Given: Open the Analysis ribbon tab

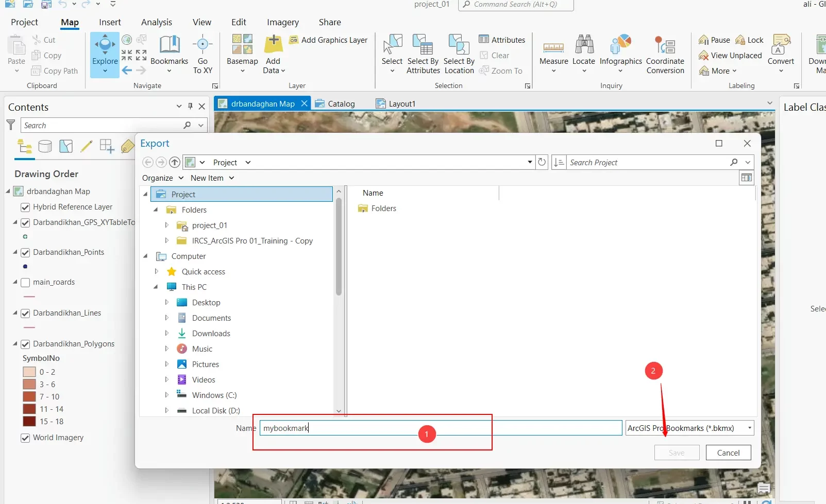Looking at the screenshot, I should [x=157, y=22].
